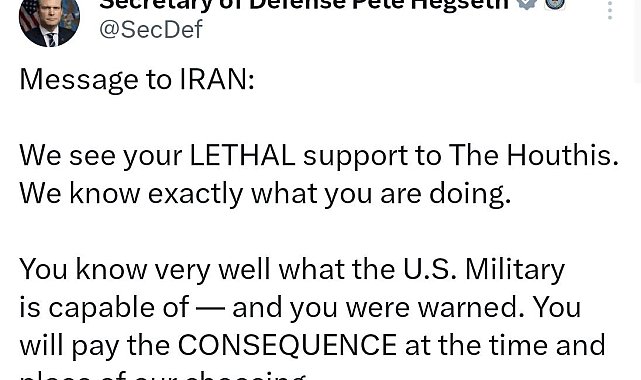Click the 'We know exactly what you are doing' line
The height and width of the screenshot is (380, 641).
(x=265, y=194)
